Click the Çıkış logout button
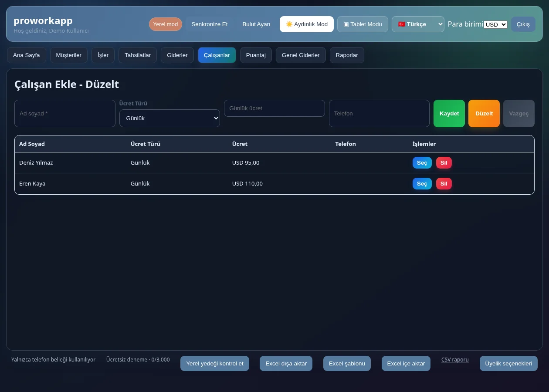 tap(523, 24)
